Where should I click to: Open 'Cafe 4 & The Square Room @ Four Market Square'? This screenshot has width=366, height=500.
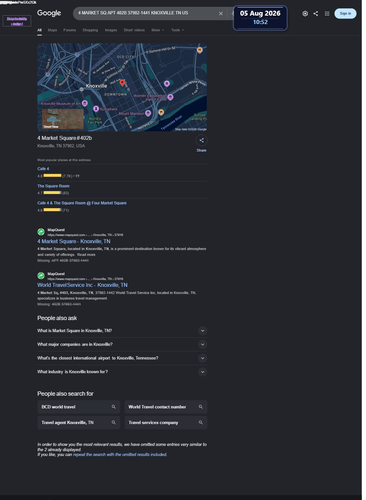[82, 203]
